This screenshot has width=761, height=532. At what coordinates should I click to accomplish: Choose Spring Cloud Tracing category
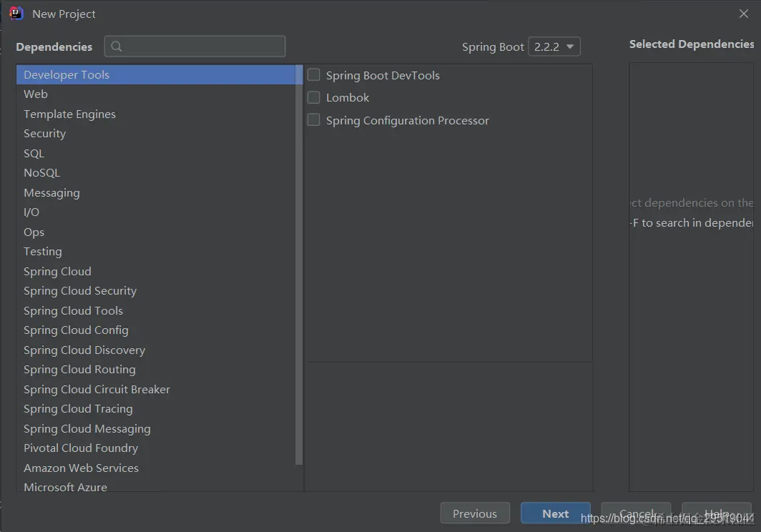point(156,409)
